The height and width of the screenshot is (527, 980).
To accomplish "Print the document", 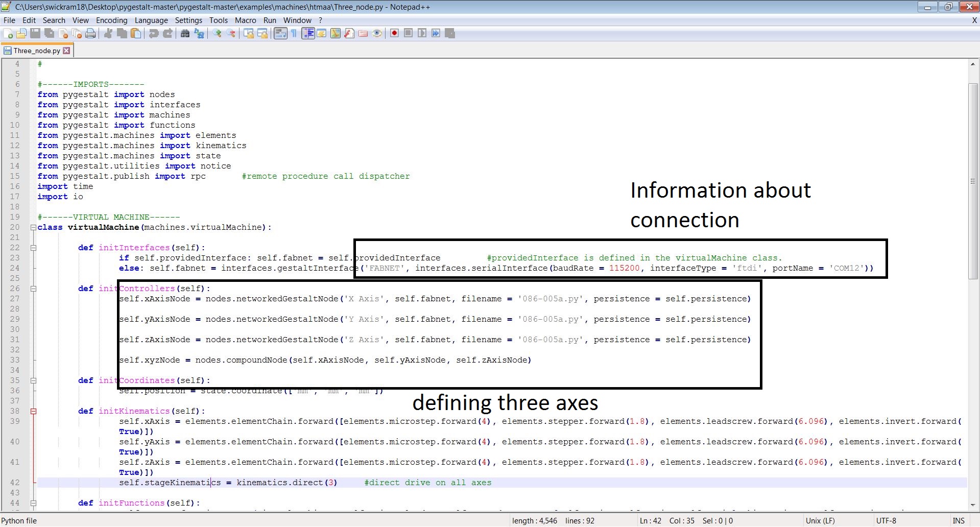I will click(90, 33).
